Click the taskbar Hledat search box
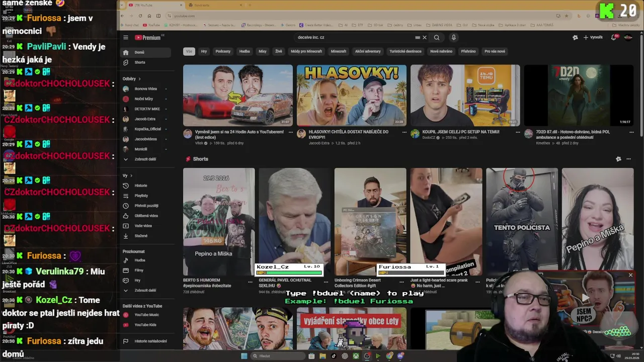 277,356
